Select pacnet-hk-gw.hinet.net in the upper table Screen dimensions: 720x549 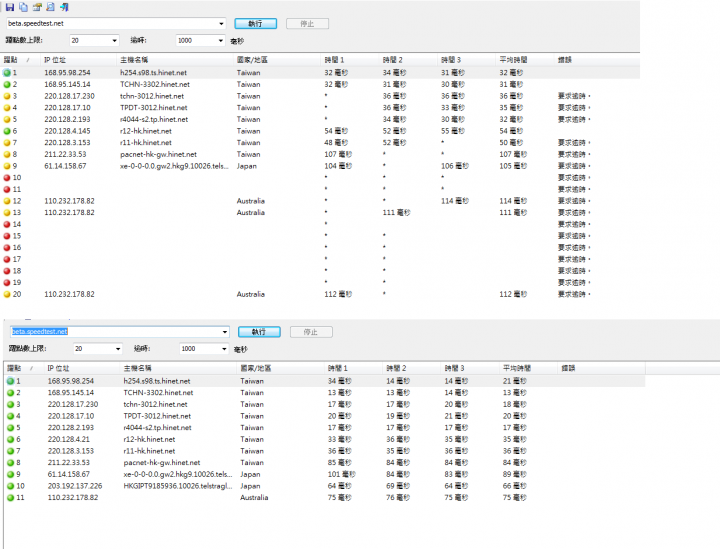[x=158, y=154]
